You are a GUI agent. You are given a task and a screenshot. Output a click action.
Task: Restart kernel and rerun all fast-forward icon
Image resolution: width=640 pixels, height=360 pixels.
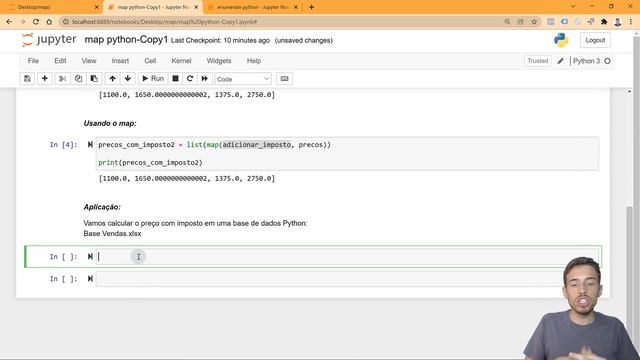(x=204, y=78)
